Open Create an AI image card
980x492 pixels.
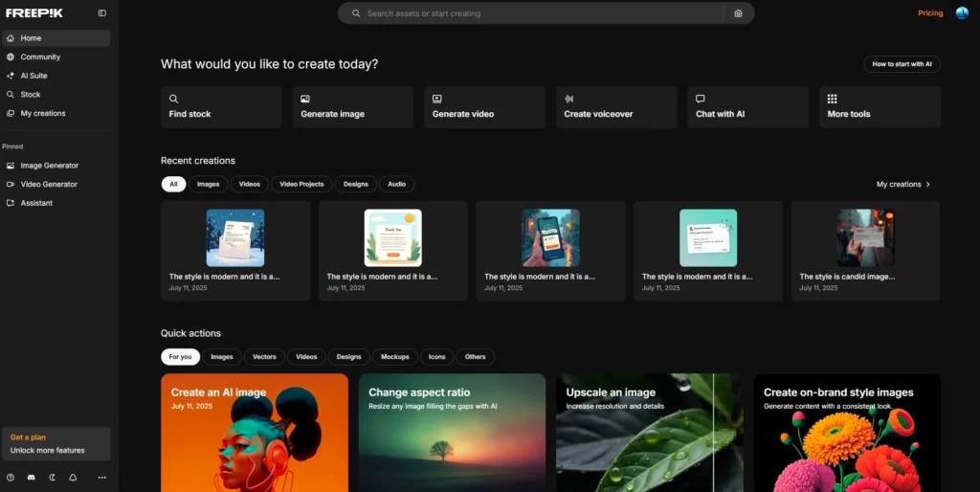pos(255,433)
